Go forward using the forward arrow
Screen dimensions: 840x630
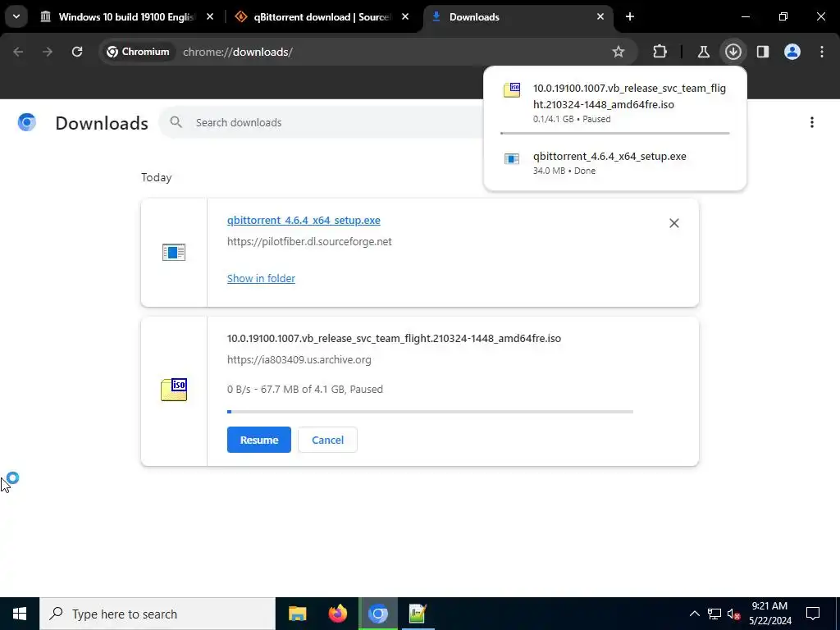coord(48,52)
